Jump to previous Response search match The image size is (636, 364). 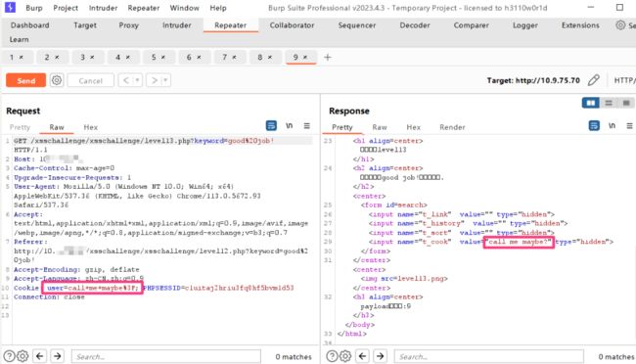pos(362,356)
